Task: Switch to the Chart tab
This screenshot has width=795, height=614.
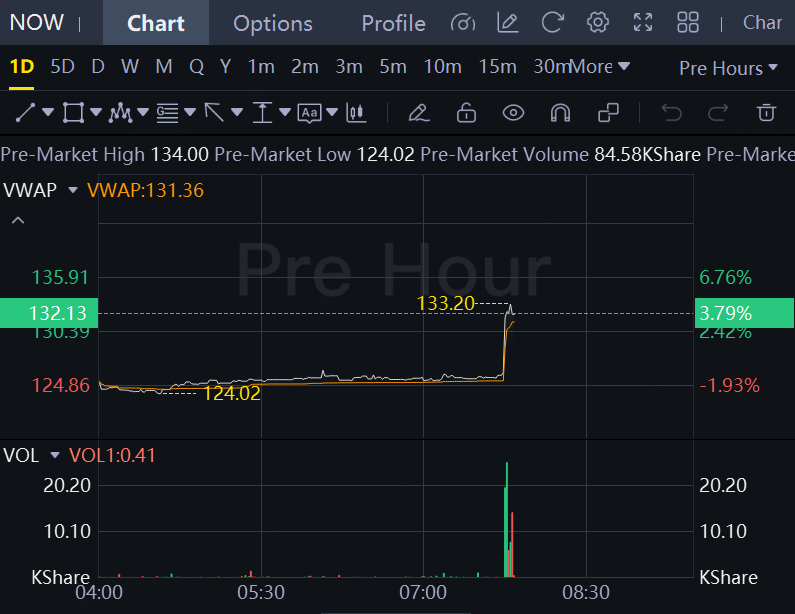Action: tap(156, 23)
